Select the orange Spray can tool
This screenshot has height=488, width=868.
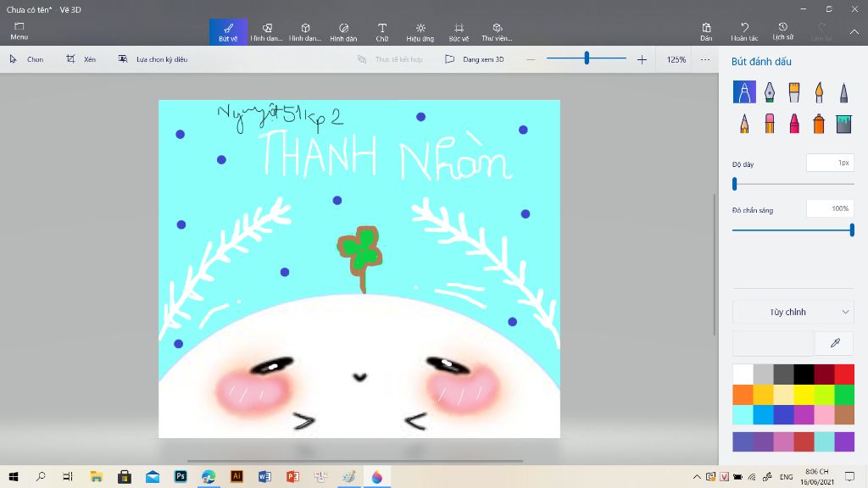click(820, 123)
